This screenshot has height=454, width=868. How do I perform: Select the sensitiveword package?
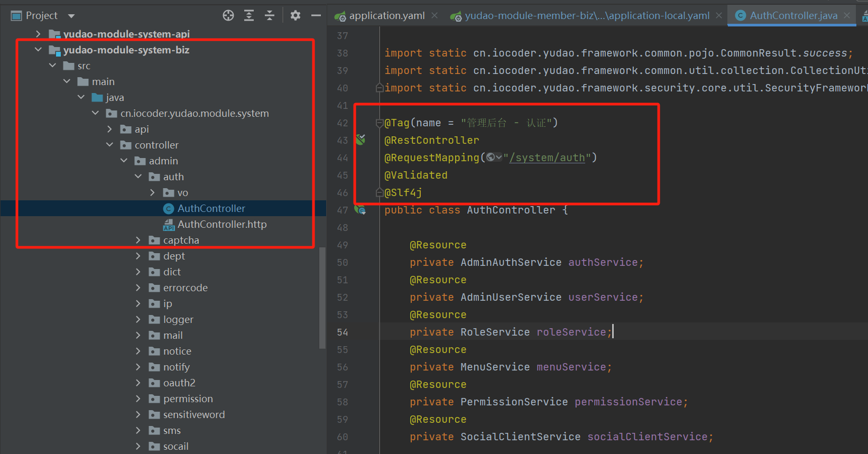pos(194,414)
